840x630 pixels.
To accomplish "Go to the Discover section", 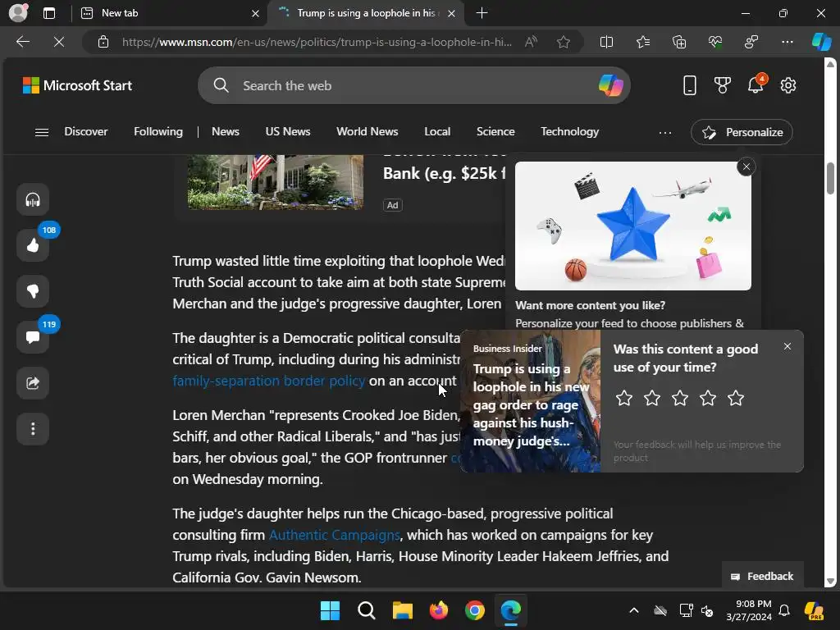I will 85,132.
